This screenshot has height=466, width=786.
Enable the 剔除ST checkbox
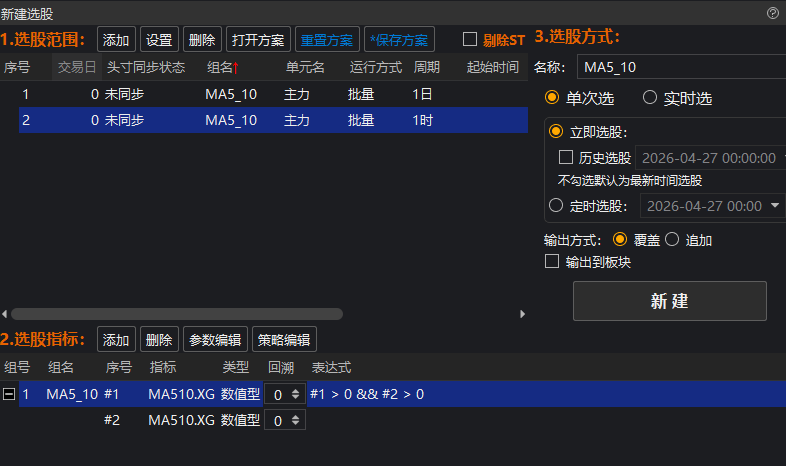point(470,40)
